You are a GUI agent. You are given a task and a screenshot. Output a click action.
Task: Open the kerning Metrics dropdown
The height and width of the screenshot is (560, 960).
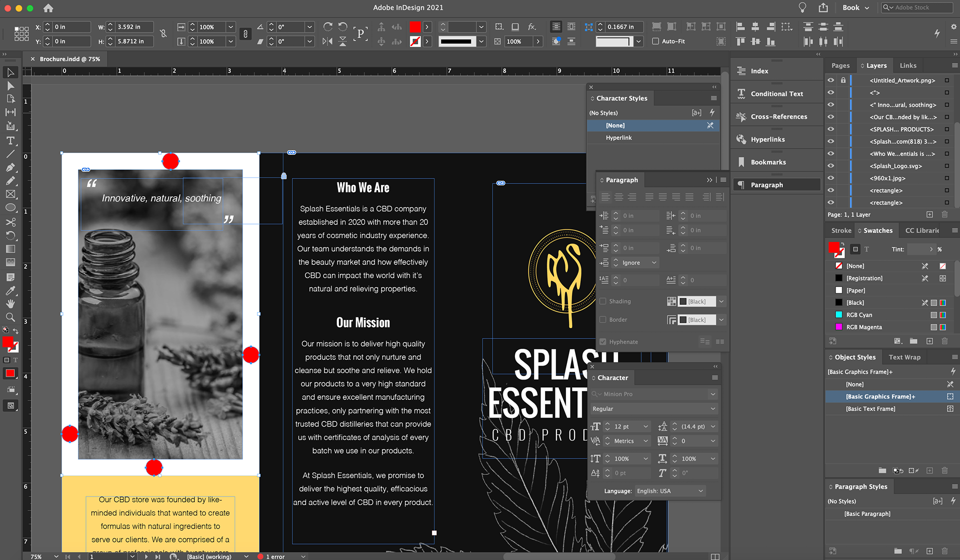(646, 441)
